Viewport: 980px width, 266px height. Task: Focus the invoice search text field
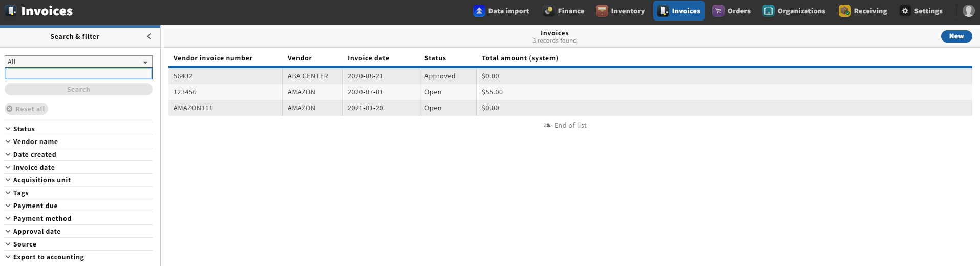click(78, 73)
